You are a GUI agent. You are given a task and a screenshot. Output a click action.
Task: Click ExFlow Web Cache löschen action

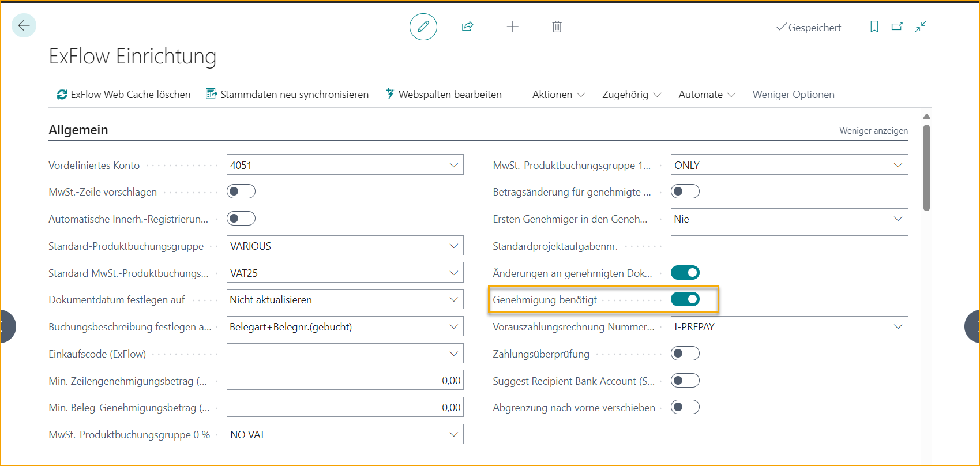pos(123,95)
